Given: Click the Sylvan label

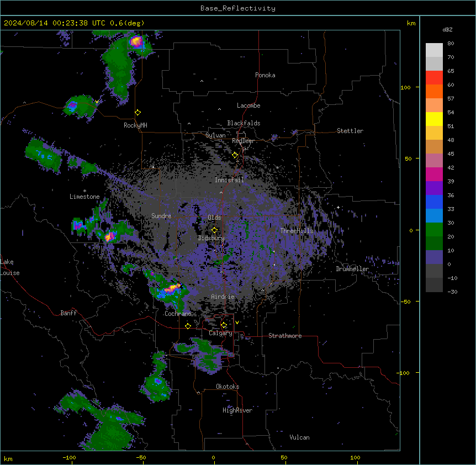Looking at the screenshot, I should [x=215, y=135].
